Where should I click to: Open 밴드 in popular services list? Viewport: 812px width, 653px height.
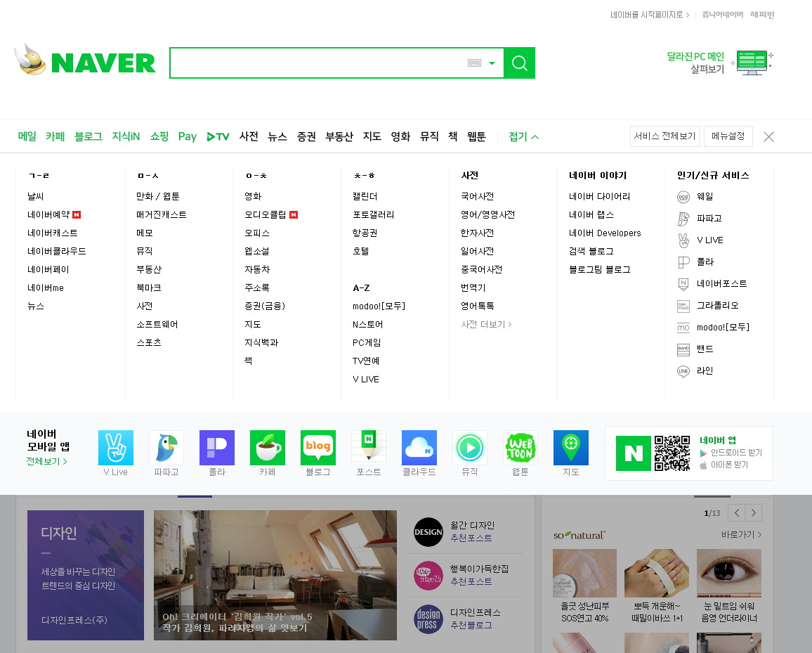695,349
